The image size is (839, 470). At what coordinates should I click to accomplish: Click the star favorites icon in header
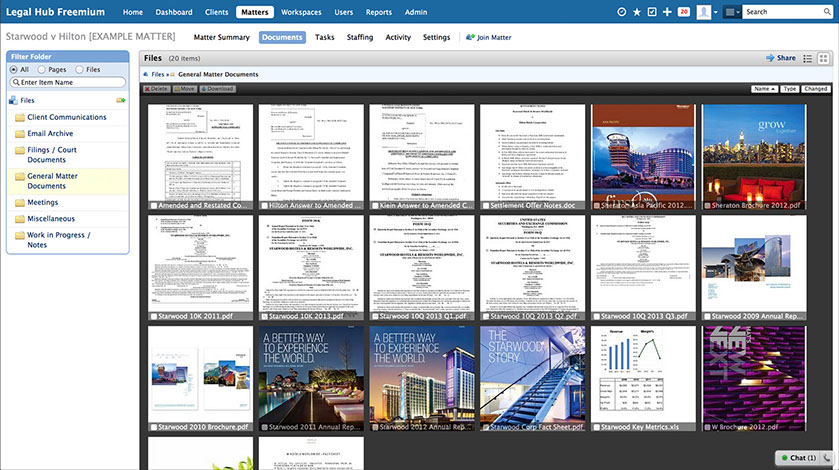[637, 12]
